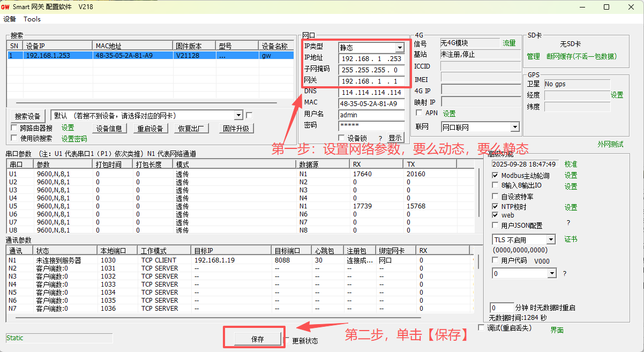Expand the IP类型 dropdown
This screenshot has width=644, height=352.
click(400, 48)
